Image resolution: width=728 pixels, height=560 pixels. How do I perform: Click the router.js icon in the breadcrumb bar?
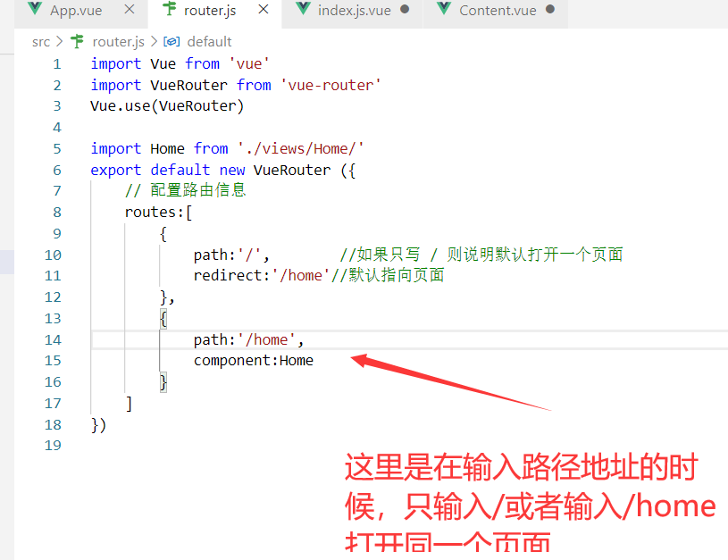tap(76, 41)
